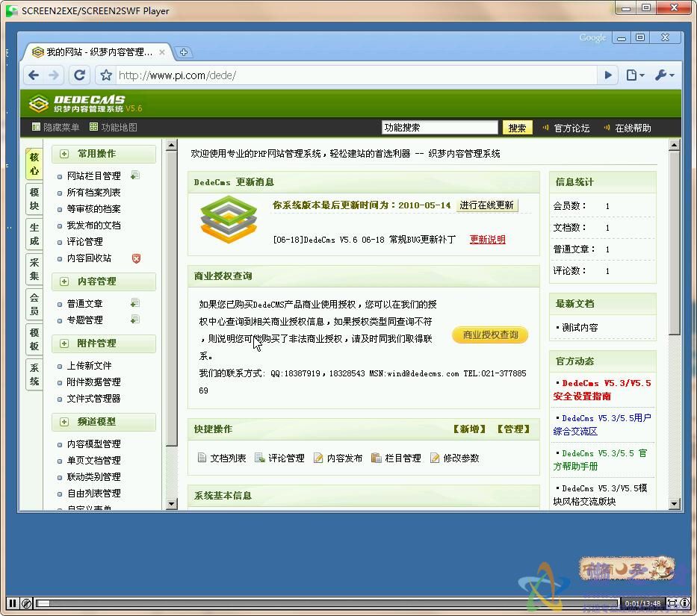Screen dimensions: 697x616
Task: Open the wrench settings dropdown
Action: (x=664, y=75)
